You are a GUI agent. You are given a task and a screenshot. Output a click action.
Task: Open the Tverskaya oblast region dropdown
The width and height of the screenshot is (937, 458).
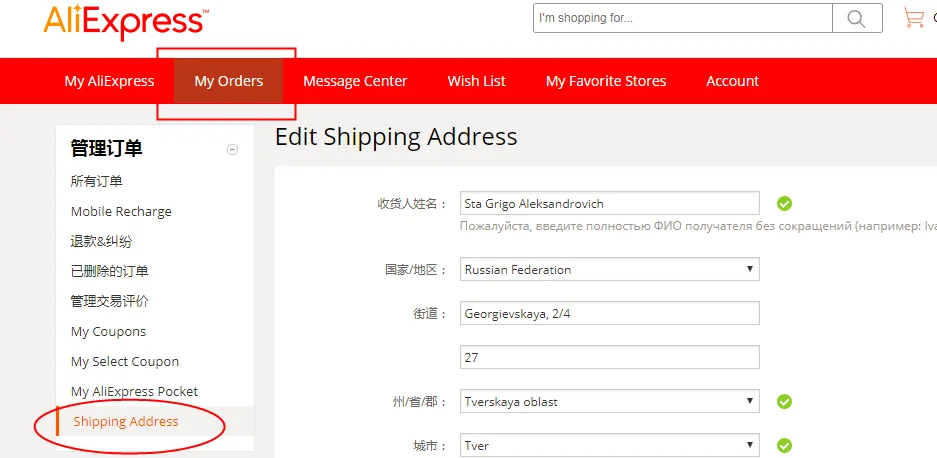pos(610,401)
